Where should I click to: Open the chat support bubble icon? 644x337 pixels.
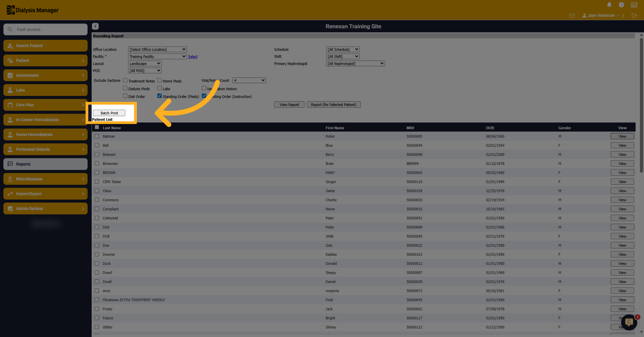(629, 322)
